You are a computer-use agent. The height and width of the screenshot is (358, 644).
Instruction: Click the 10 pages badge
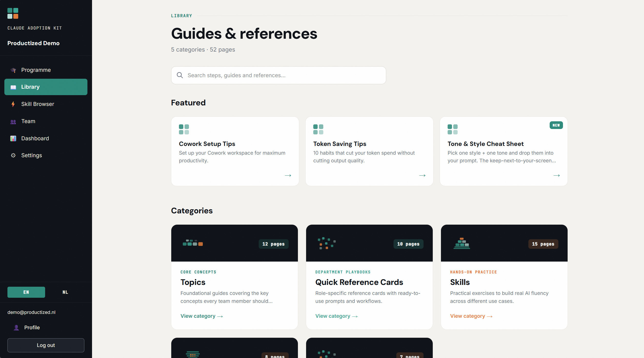[x=408, y=244]
